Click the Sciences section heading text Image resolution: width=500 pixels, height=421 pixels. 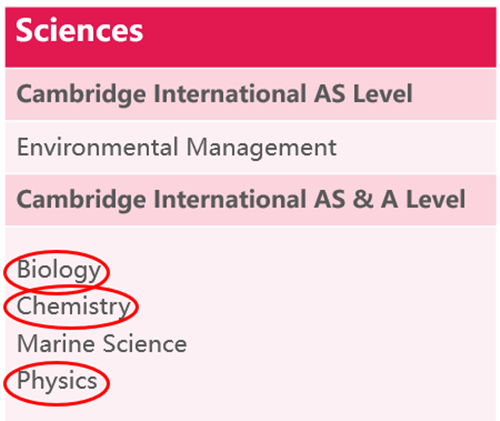tap(79, 31)
